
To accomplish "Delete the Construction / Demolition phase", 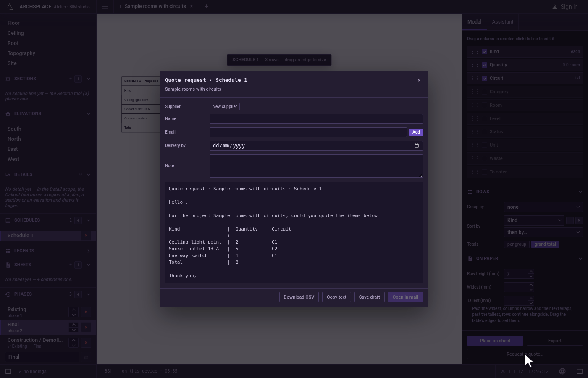I will click(x=86, y=343).
